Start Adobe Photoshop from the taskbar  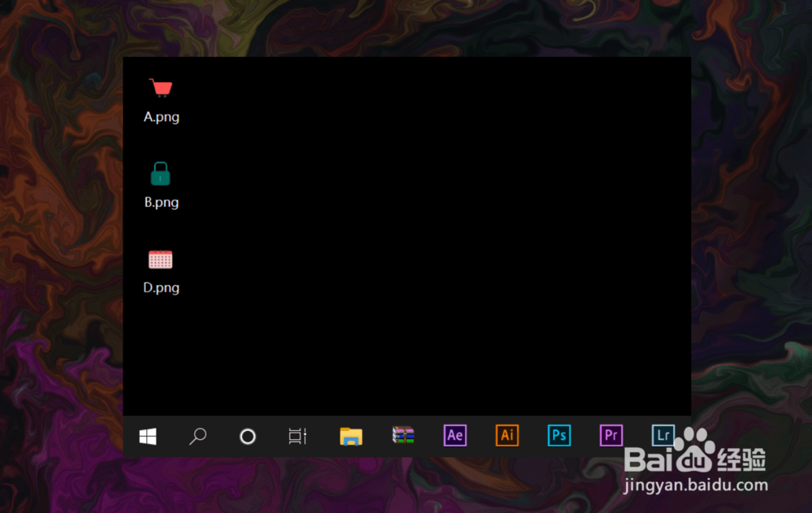click(x=559, y=435)
